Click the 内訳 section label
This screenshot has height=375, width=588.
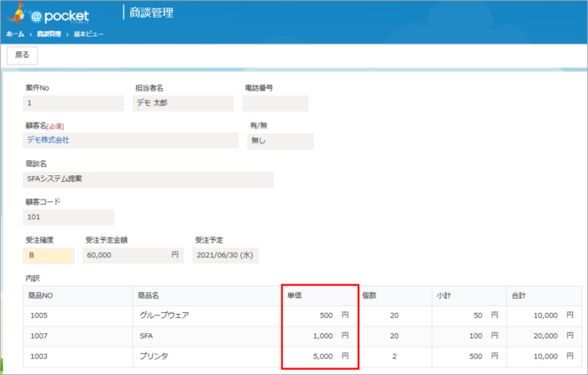click(33, 279)
